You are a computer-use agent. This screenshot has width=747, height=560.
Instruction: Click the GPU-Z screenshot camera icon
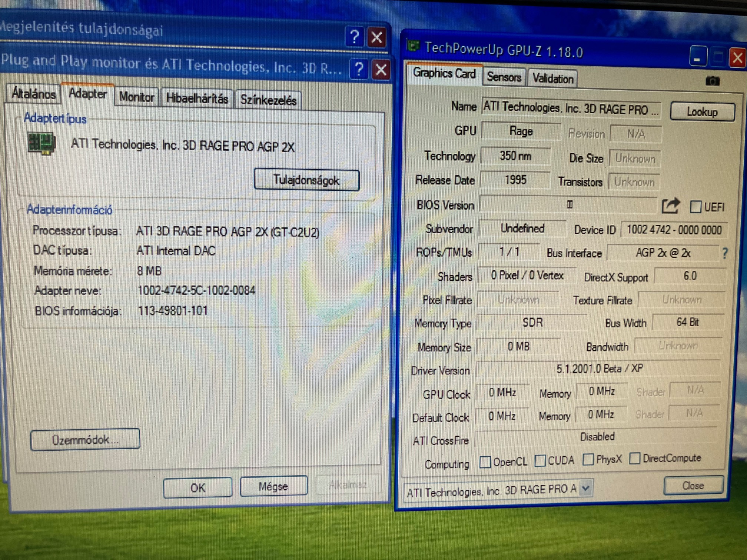[x=712, y=81]
